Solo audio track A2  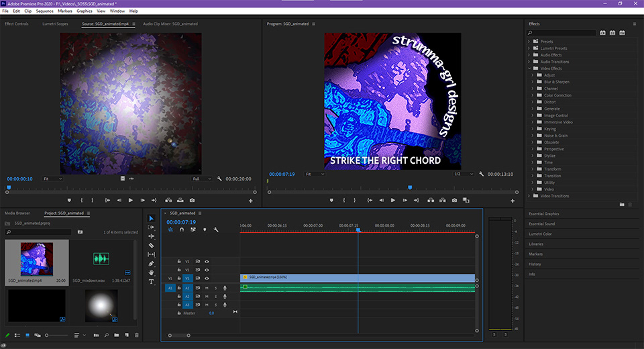pyautogui.click(x=215, y=297)
